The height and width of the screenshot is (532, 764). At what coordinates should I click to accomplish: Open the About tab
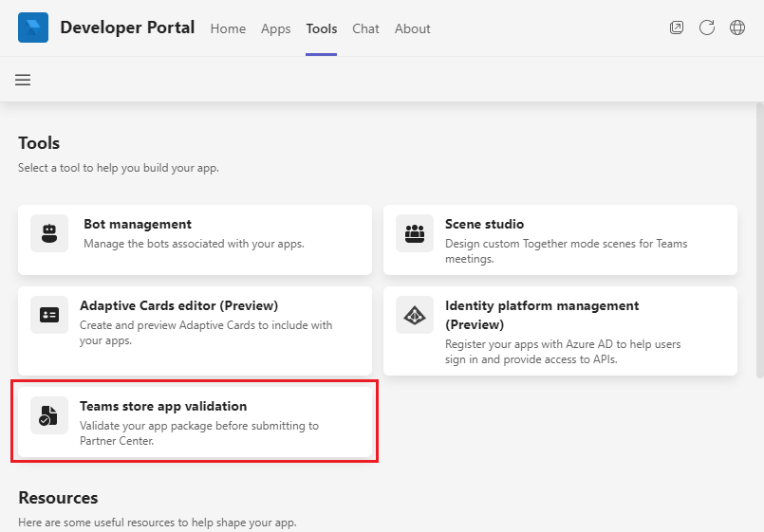coord(413,28)
